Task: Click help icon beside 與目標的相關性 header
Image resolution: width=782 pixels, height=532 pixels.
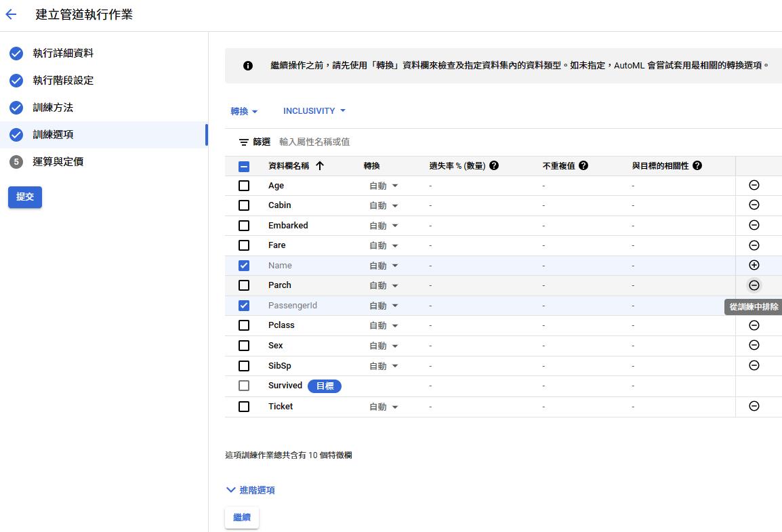Action: pos(697,165)
